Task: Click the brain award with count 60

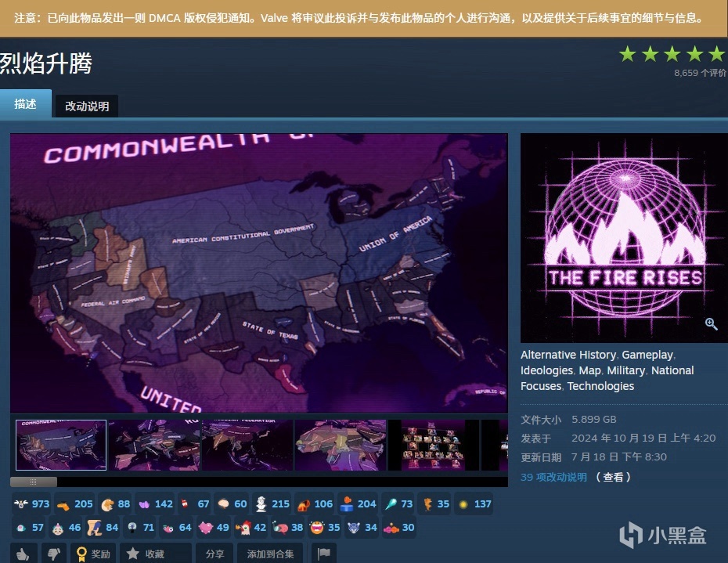Action: tap(232, 504)
